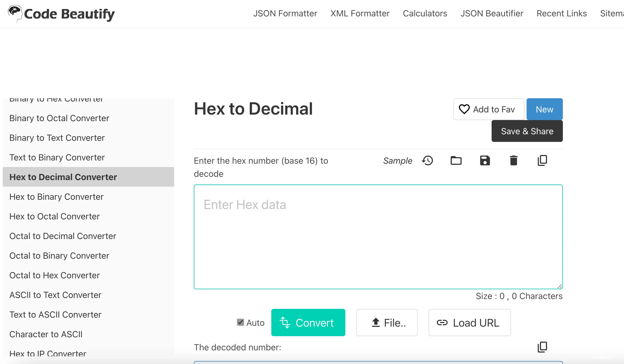
Task: Select Binary to Octal Converter link
Action: 59,118
